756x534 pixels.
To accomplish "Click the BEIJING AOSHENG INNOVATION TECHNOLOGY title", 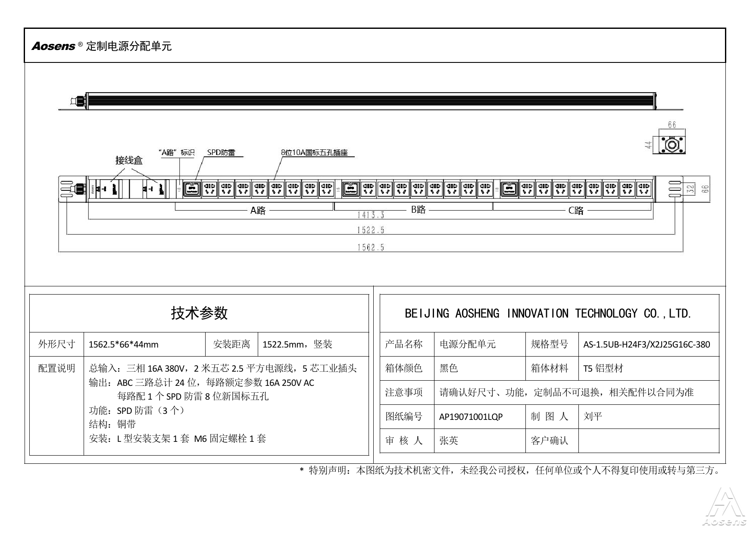I will click(548, 314).
